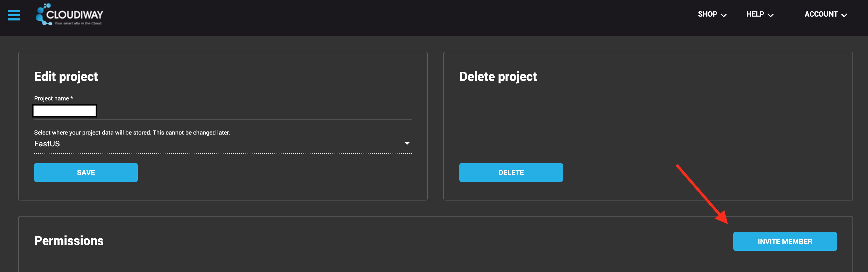This screenshot has height=272, width=868.
Task: Select the EastUS storage location value
Action: (47, 144)
